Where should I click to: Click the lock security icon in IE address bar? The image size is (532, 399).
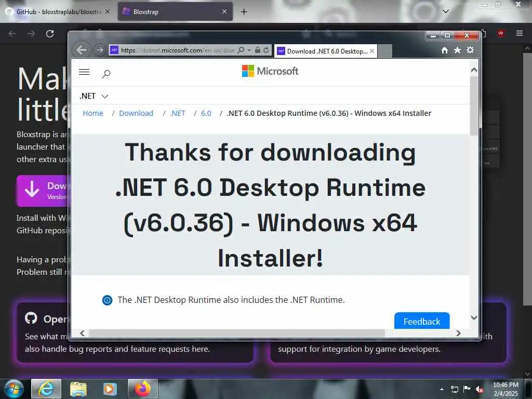pos(258,50)
